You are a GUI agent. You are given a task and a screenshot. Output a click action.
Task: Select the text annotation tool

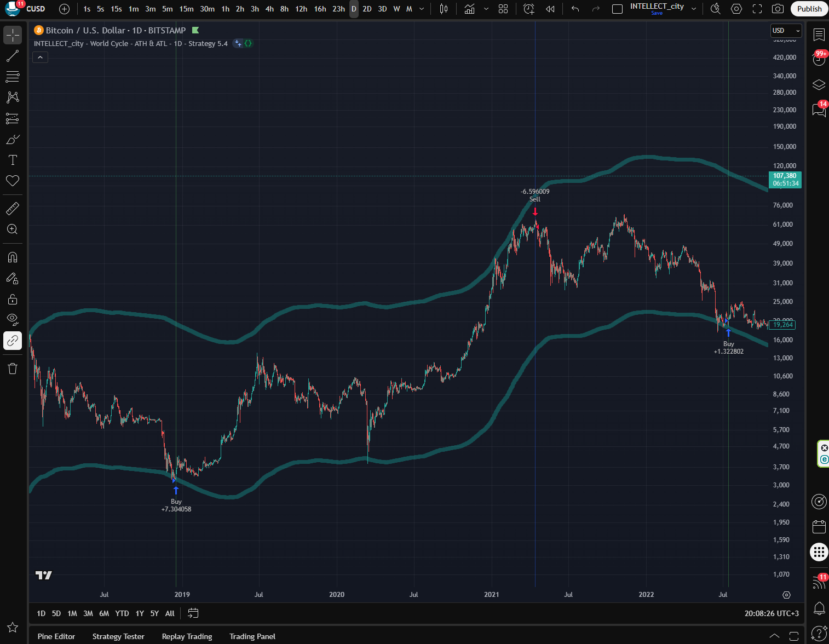point(13,160)
